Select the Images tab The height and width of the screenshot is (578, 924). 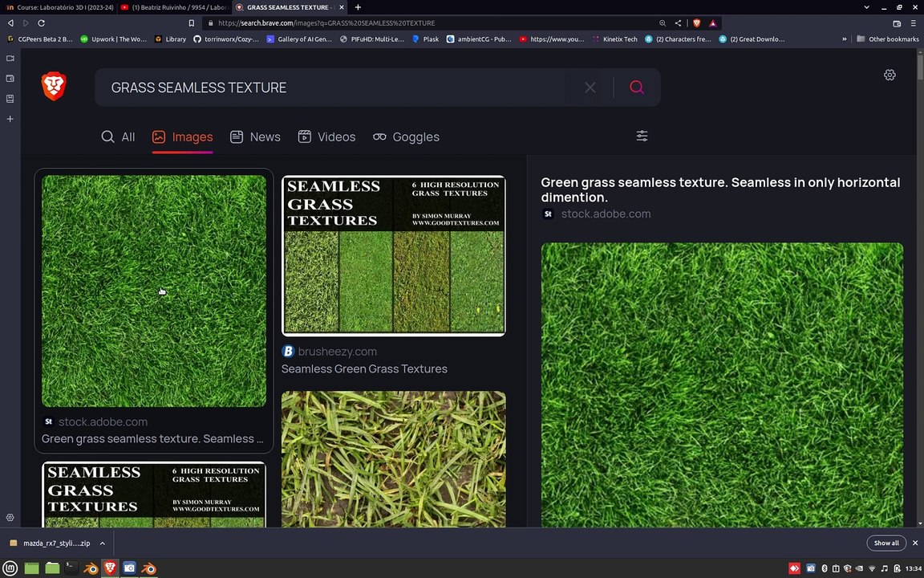click(182, 136)
